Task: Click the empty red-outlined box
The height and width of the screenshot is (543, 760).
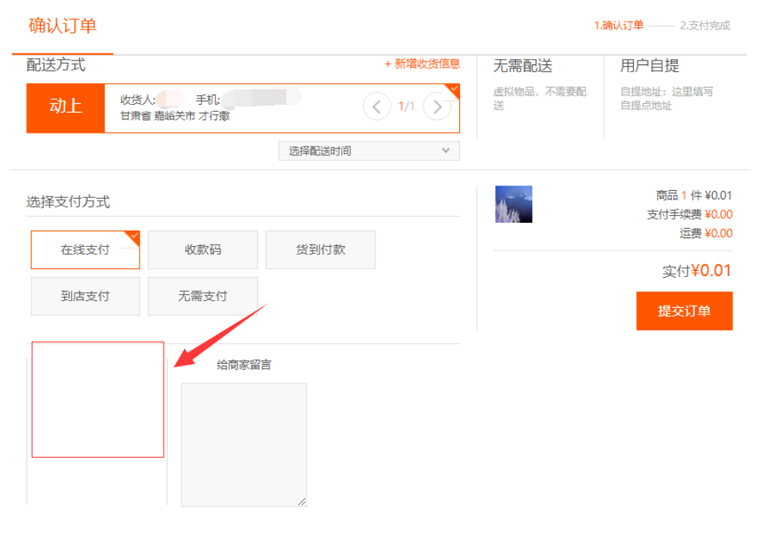Action: click(x=97, y=399)
